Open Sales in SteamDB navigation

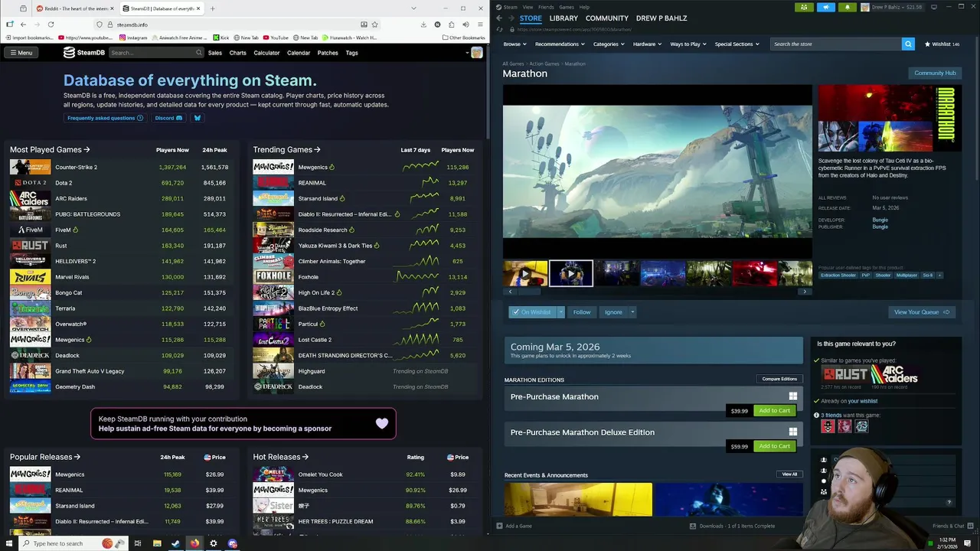pos(215,53)
